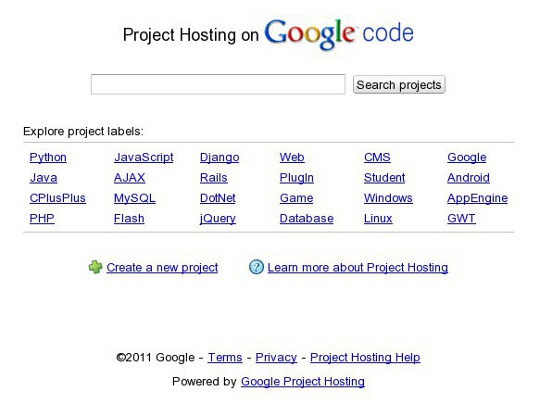
Task: Open Create a new project link
Action: (162, 268)
